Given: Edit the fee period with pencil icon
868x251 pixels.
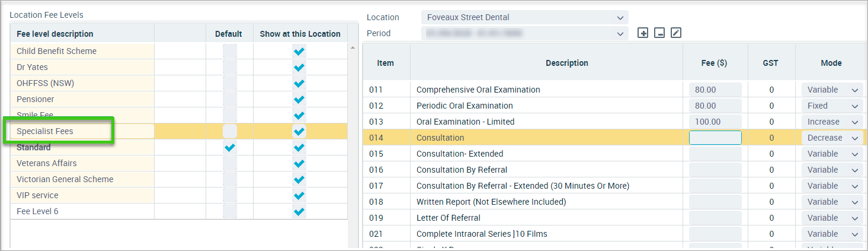Looking at the screenshot, I should click(676, 33).
